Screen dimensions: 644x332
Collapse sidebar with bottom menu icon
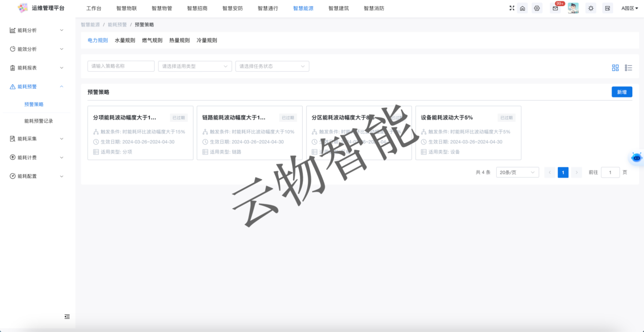pos(67,317)
